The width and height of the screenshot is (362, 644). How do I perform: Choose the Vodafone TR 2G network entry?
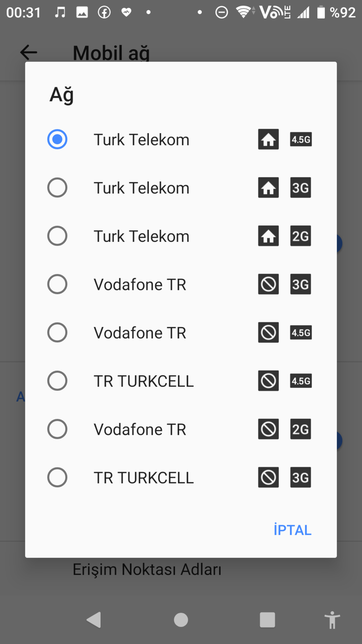181,429
